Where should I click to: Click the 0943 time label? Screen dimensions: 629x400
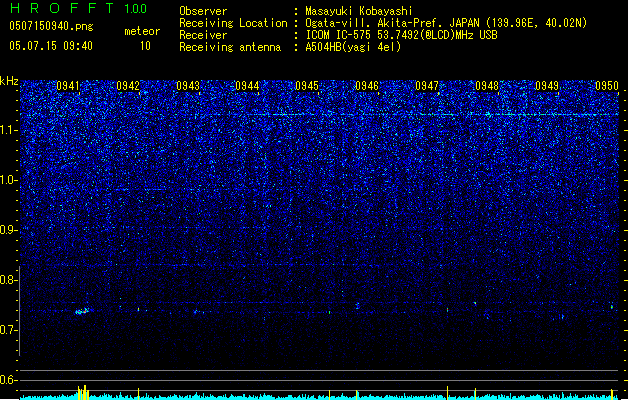tap(188, 86)
